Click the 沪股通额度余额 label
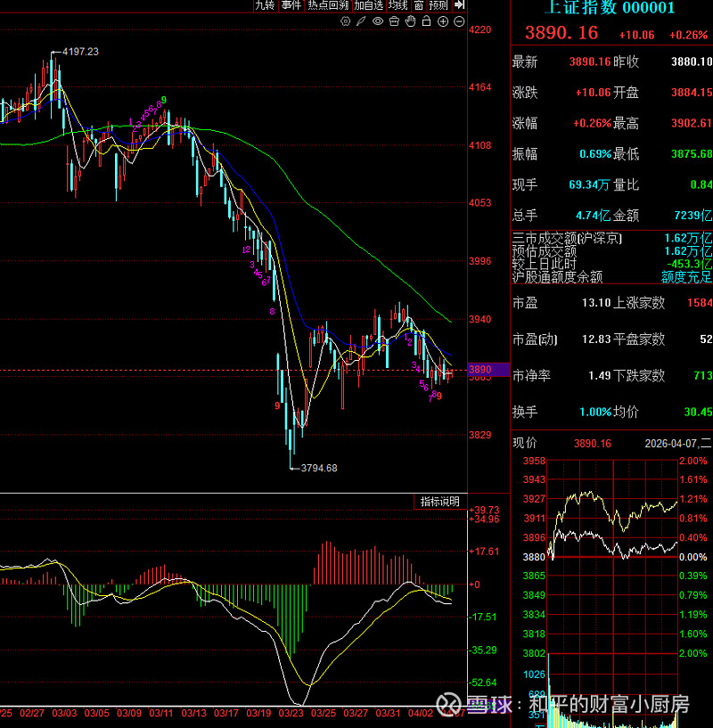The width and height of the screenshot is (713, 728). tap(557, 277)
